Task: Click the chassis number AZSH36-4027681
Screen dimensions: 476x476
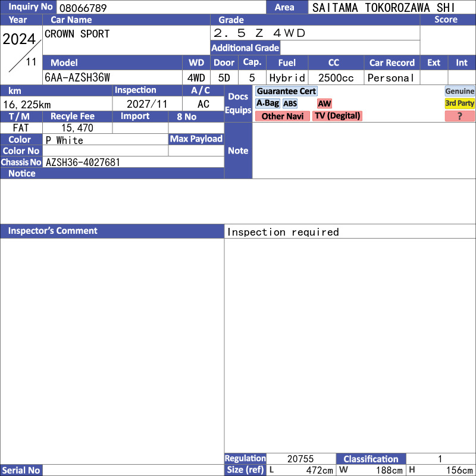Action: click(x=83, y=162)
